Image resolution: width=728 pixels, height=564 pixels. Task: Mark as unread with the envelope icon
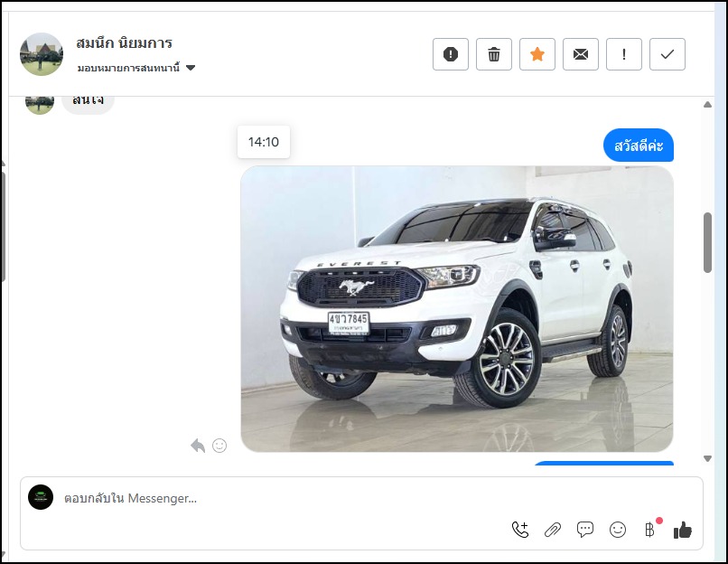coord(581,54)
